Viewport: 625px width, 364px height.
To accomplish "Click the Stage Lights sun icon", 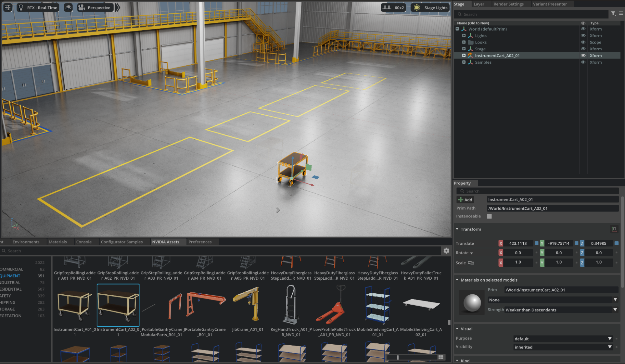I will 416,7.
